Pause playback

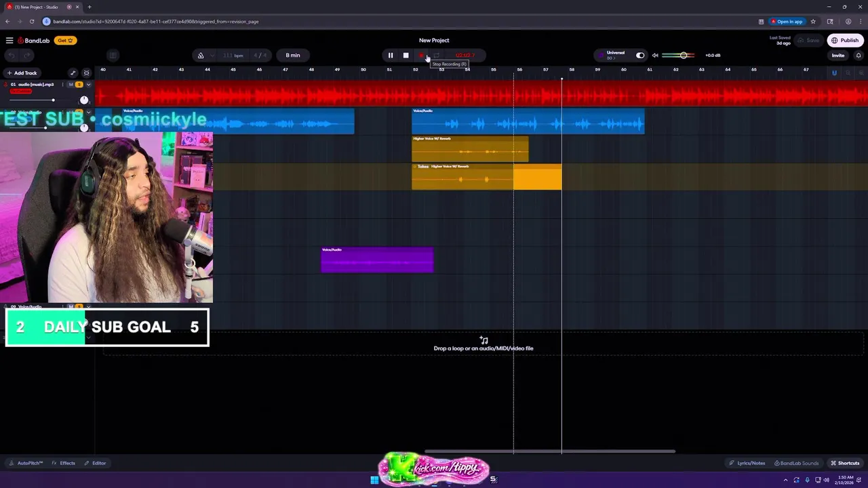tap(391, 56)
